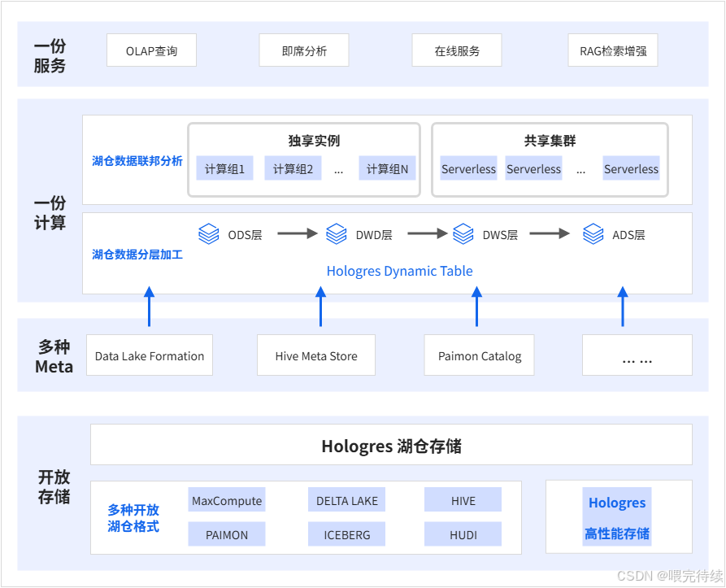Screen dimensions: 726x588
Task: Click the PAIMON format block
Action: click(x=227, y=534)
